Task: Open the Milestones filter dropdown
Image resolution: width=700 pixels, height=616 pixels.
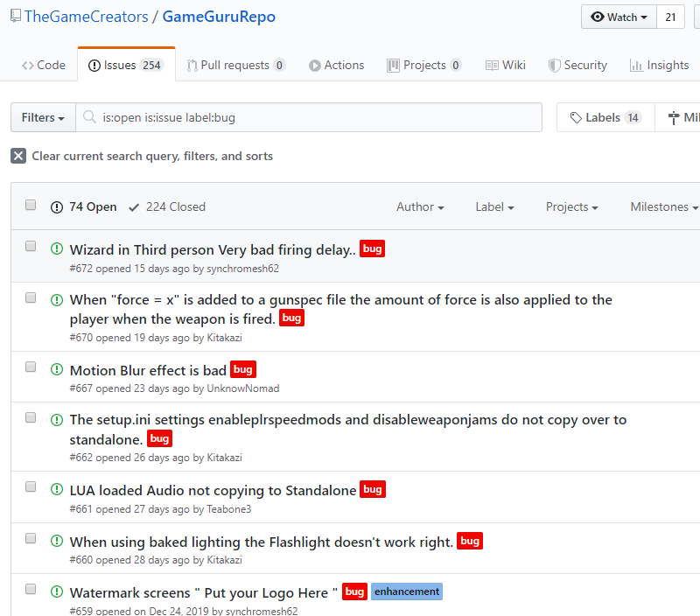Action: click(664, 206)
